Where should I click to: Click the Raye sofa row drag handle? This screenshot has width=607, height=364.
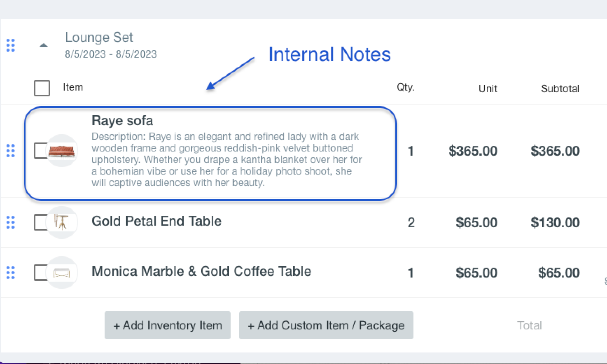[x=11, y=151]
